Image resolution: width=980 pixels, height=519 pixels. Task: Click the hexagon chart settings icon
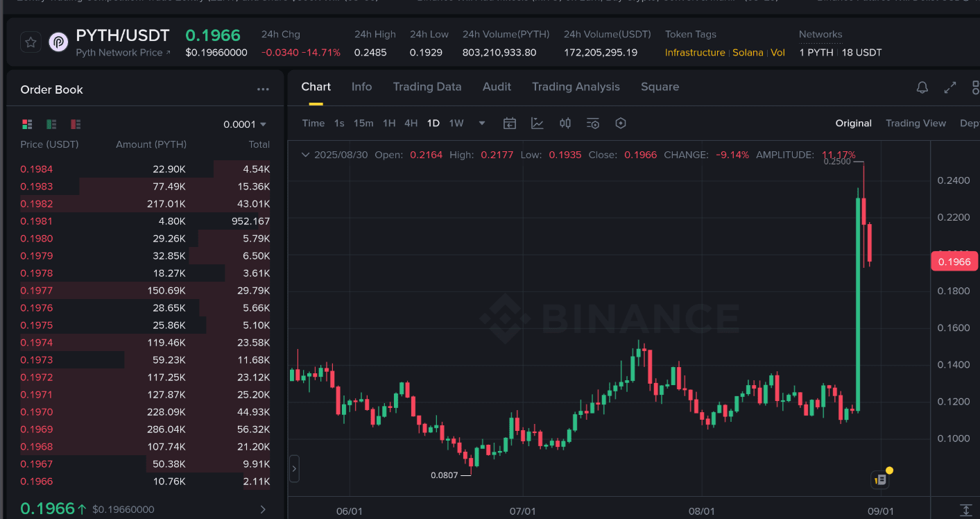[x=621, y=124]
